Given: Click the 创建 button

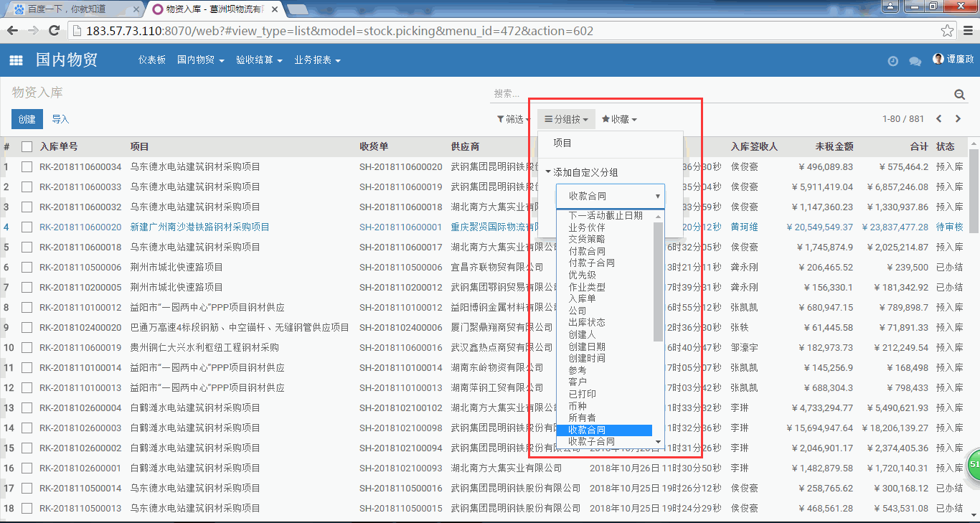Looking at the screenshot, I should tap(27, 119).
